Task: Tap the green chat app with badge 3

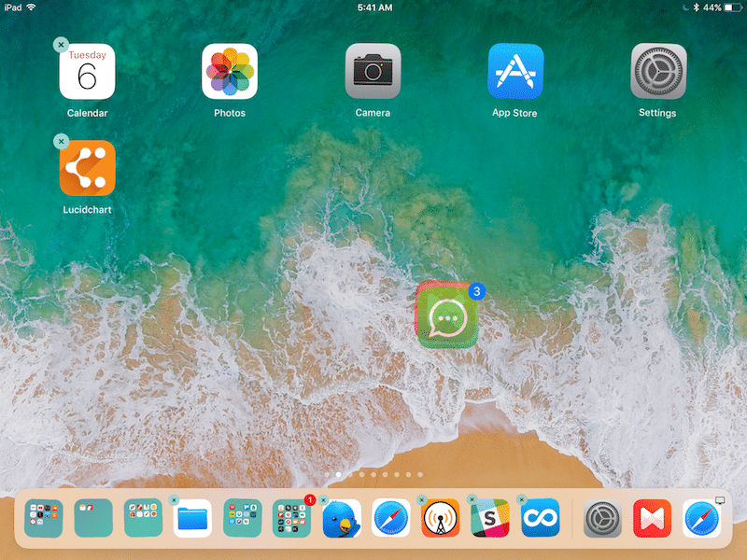Action: tap(446, 315)
